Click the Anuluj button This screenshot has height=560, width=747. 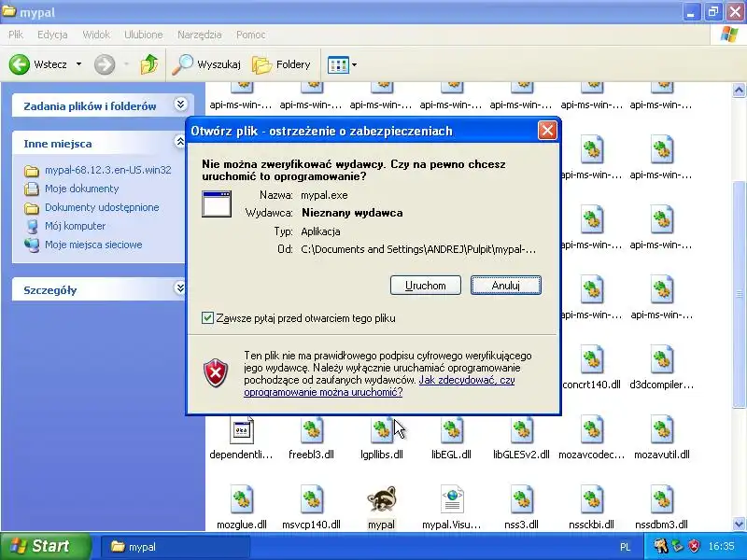point(506,286)
